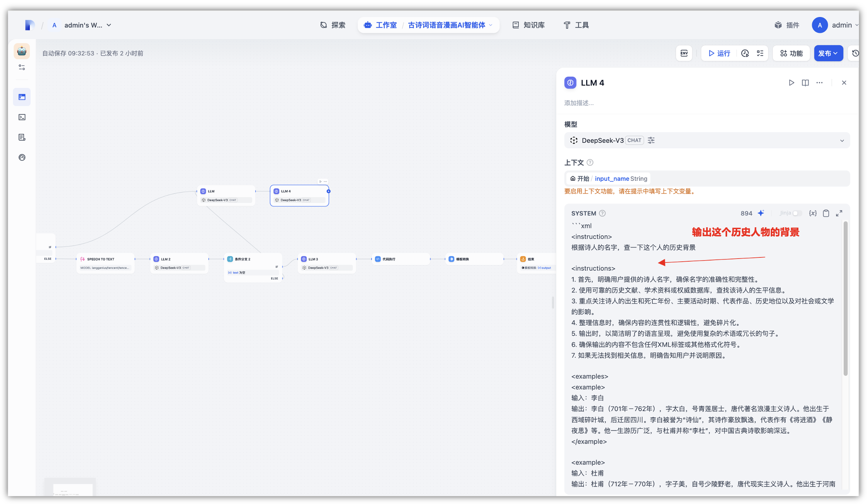The image size is (867, 504).
Task: Open the help docs book icon in LLM 4 panel
Action: coord(805,83)
